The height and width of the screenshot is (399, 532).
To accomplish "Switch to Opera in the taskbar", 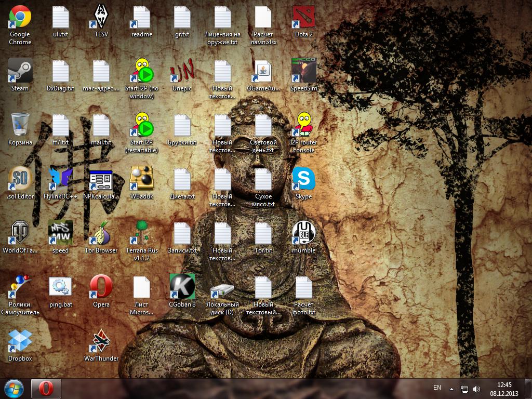I will pyautogui.click(x=46, y=389).
